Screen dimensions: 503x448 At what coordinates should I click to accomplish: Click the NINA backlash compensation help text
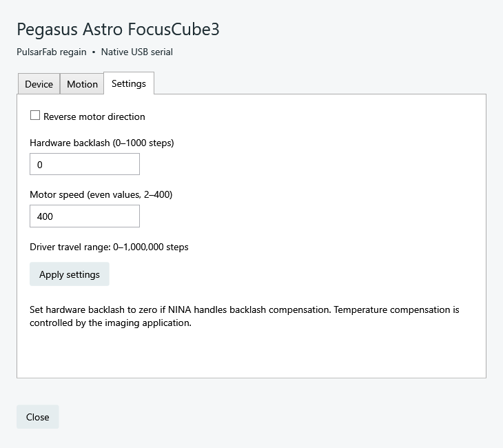point(245,316)
